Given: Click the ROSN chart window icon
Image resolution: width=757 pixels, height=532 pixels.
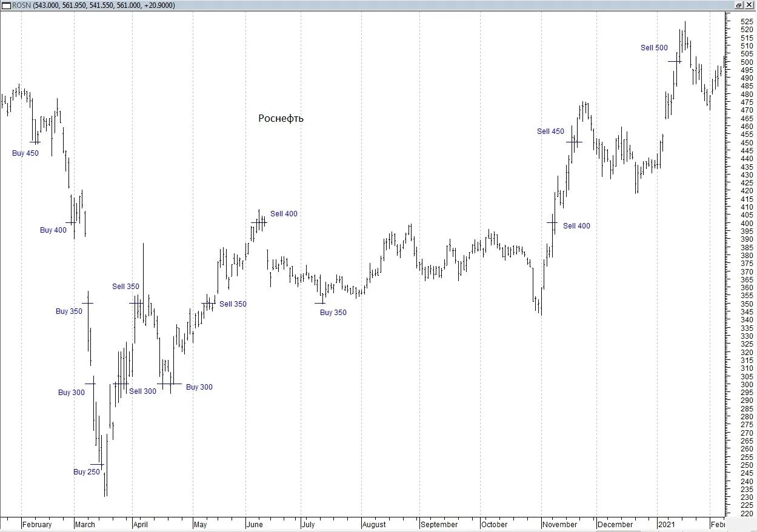Looking at the screenshot, I should coord(7,5).
